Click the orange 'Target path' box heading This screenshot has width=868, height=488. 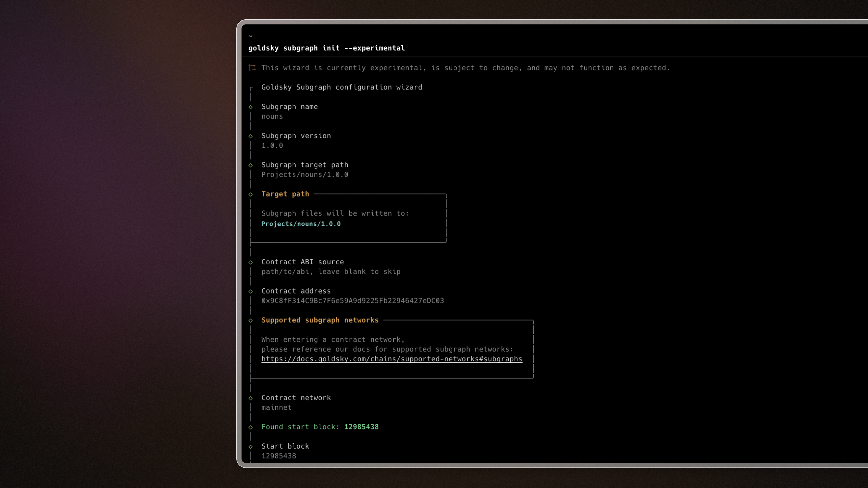(285, 194)
